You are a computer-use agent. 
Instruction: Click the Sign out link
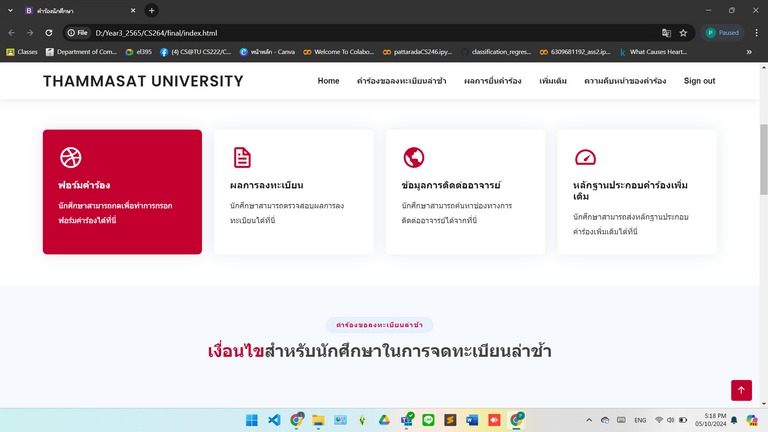699,81
